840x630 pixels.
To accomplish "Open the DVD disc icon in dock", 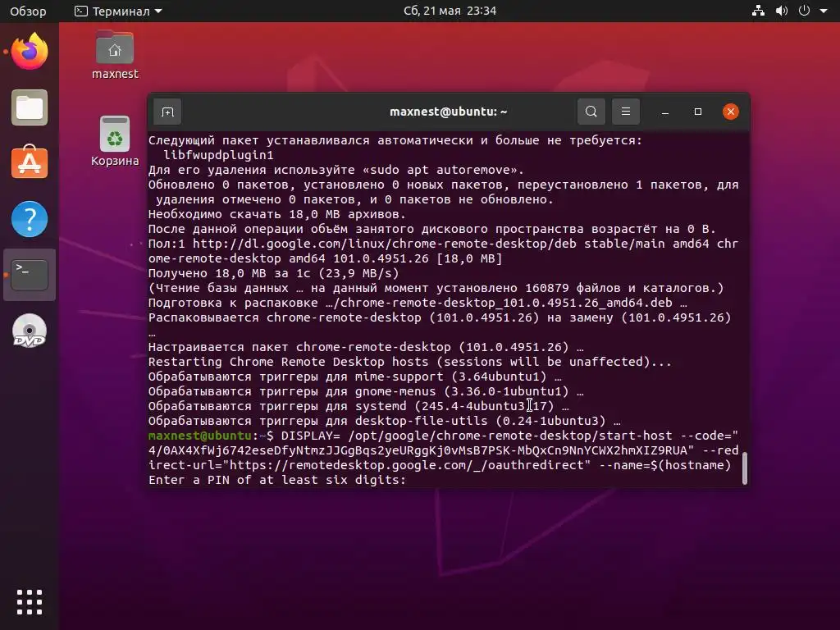I will (x=30, y=331).
